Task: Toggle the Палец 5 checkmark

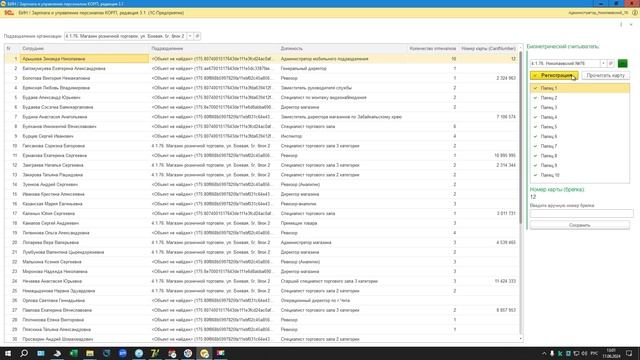Action: point(535,127)
